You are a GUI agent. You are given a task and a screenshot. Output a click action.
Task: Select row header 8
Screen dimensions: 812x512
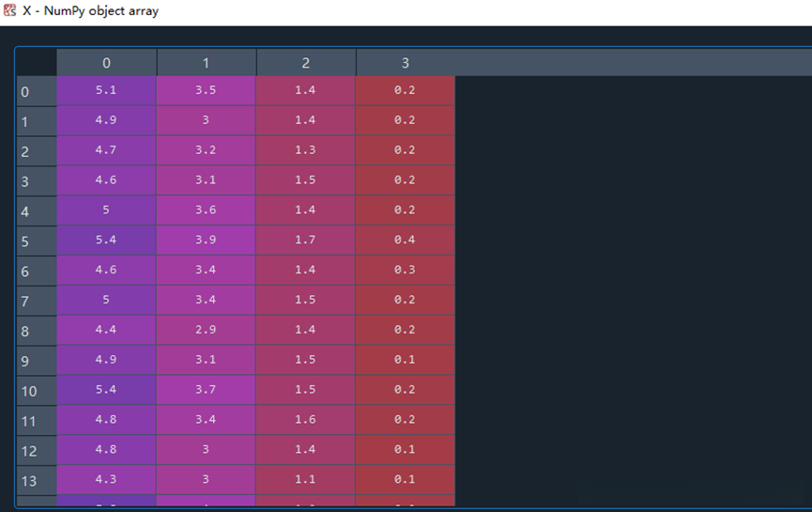[37, 331]
